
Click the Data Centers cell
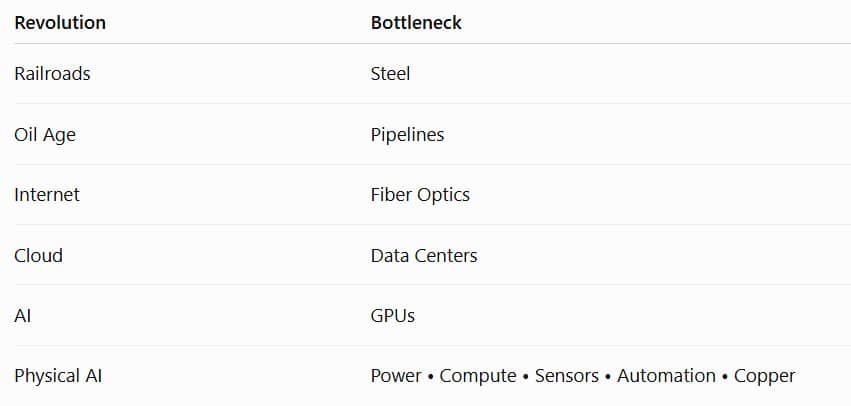424,255
